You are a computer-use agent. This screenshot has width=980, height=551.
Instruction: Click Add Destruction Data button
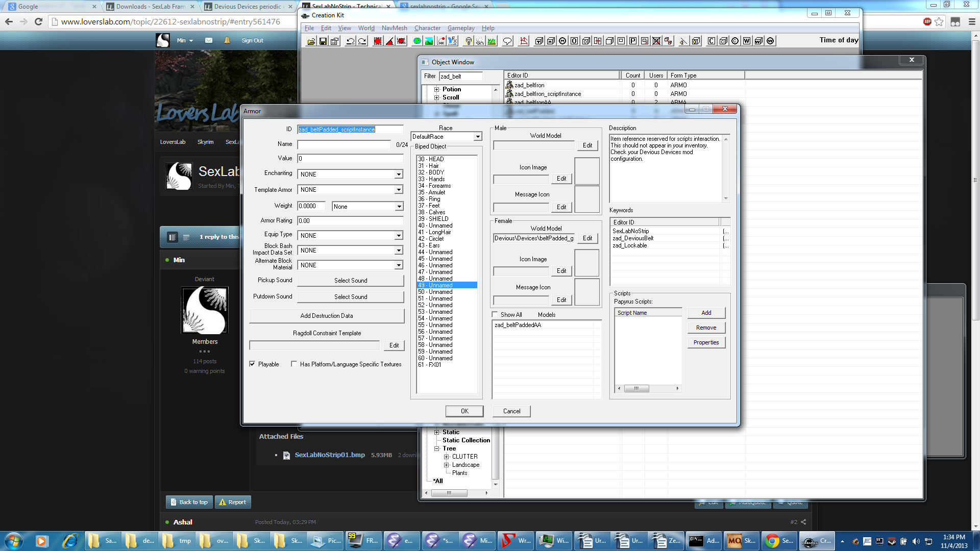click(x=327, y=316)
